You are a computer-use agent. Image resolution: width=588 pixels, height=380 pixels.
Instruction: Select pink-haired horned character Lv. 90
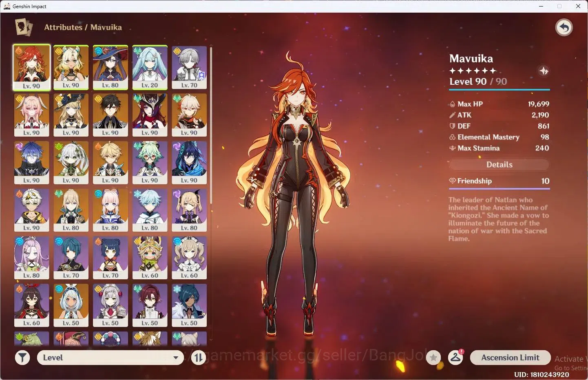(x=31, y=115)
